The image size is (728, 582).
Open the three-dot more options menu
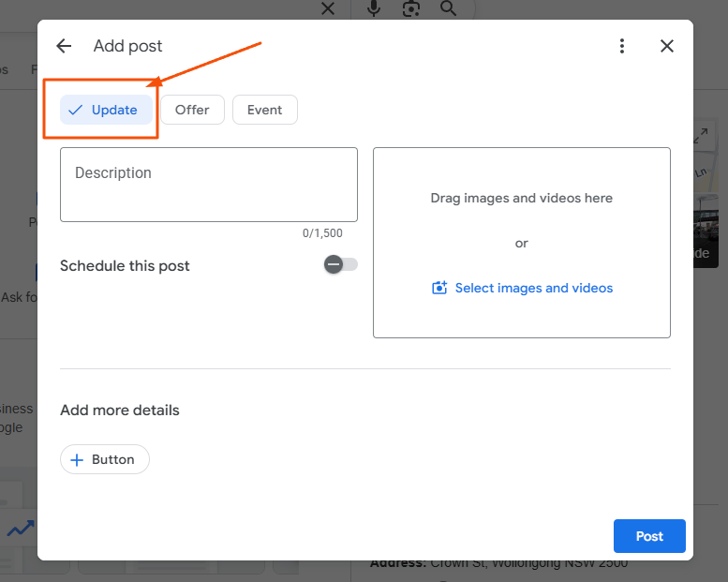click(x=622, y=46)
